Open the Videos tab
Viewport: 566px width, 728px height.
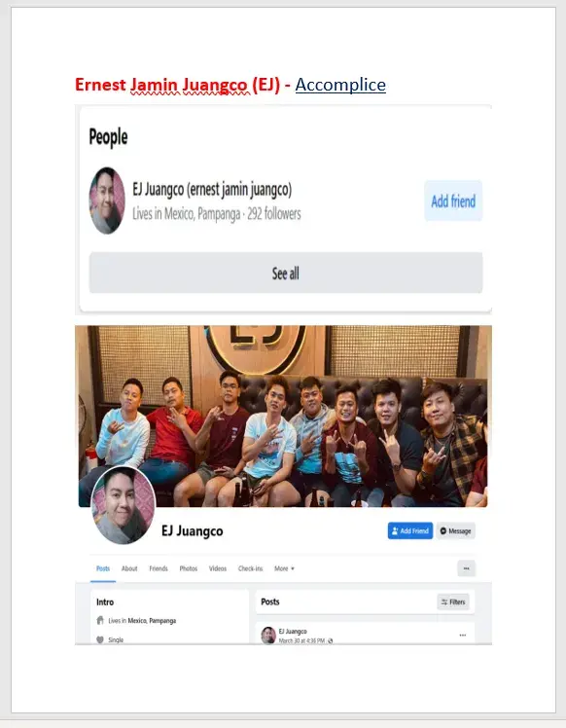[218, 568]
